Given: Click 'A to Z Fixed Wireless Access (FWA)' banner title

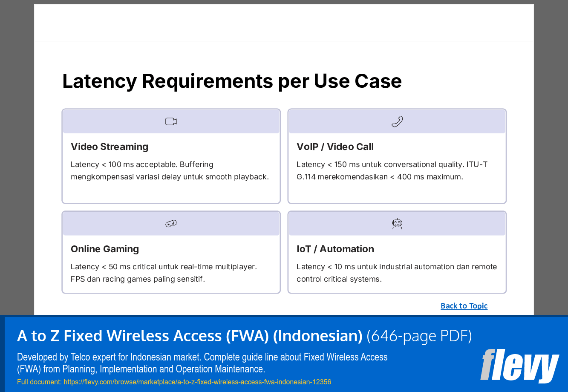Looking at the screenshot, I should coord(190,336).
